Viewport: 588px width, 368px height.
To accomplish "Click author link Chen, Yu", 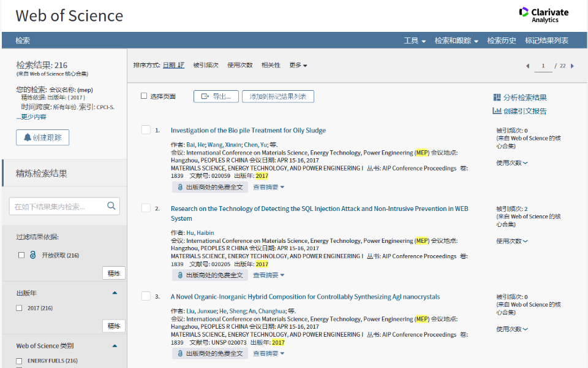I will [x=256, y=145].
